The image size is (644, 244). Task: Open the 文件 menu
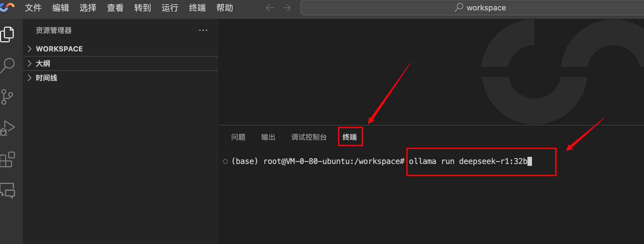coord(33,8)
